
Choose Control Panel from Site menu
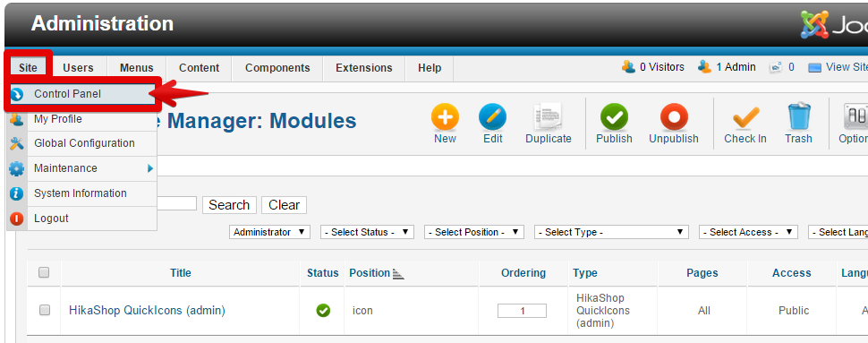click(x=82, y=94)
